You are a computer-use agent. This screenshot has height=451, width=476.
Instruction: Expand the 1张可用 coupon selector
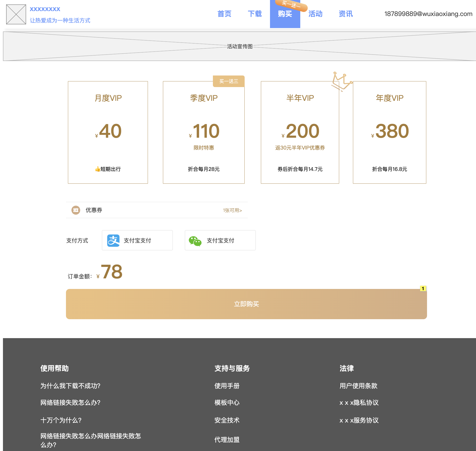click(x=232, y=210)
